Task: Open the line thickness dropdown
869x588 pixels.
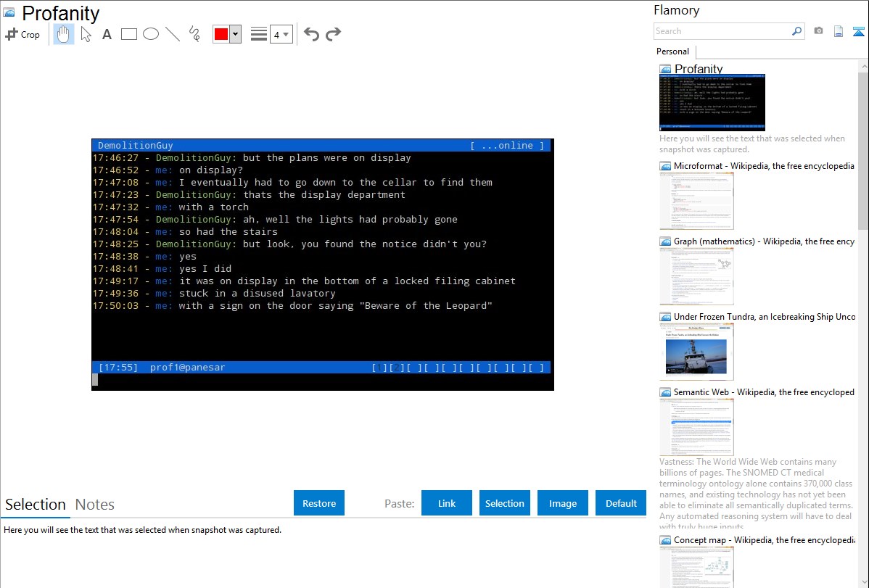Action: [281, 34]
